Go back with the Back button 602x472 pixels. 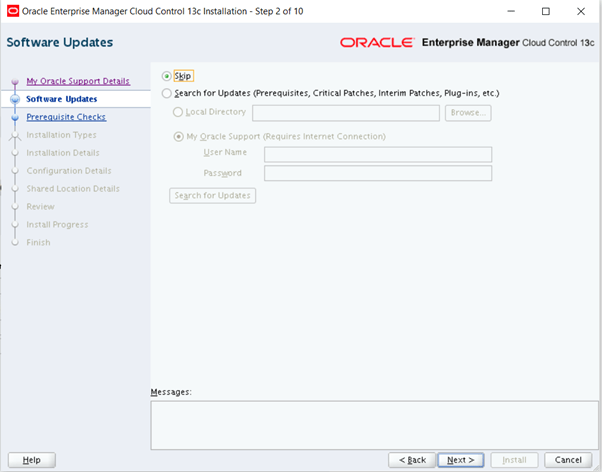point(412,459)
